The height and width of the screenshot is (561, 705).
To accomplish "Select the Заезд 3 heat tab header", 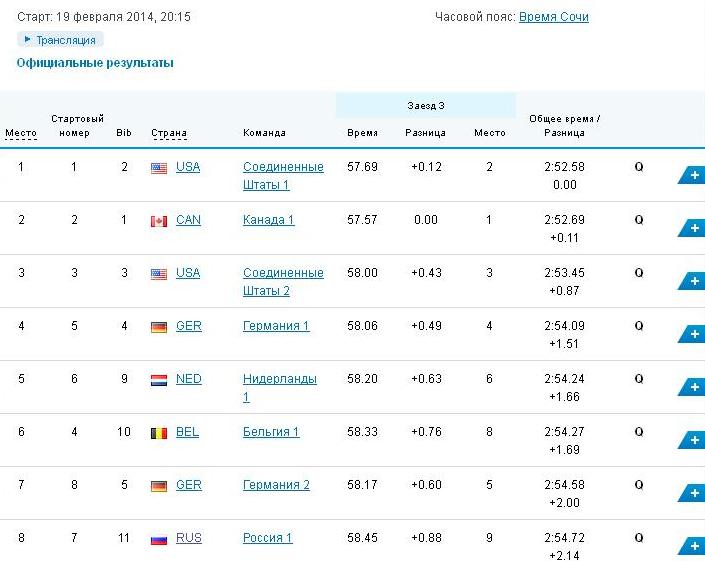I will (425, 105).
